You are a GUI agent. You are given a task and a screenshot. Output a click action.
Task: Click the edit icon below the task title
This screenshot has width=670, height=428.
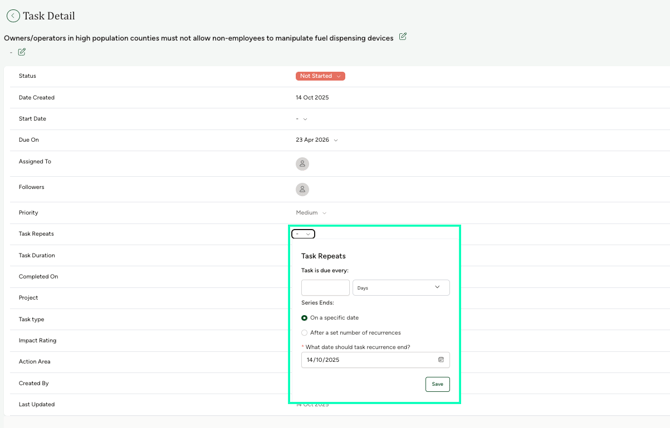pyautogui.click(x=22, y=52)
